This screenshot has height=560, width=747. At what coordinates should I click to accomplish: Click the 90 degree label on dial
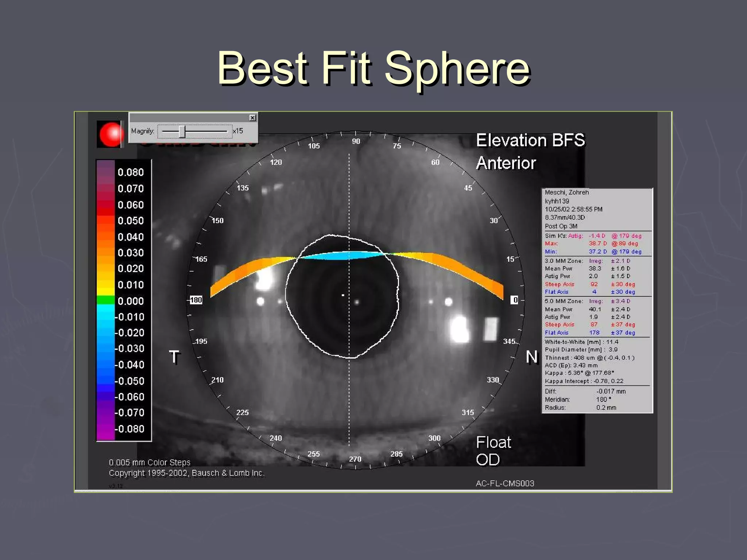(356, 141)
